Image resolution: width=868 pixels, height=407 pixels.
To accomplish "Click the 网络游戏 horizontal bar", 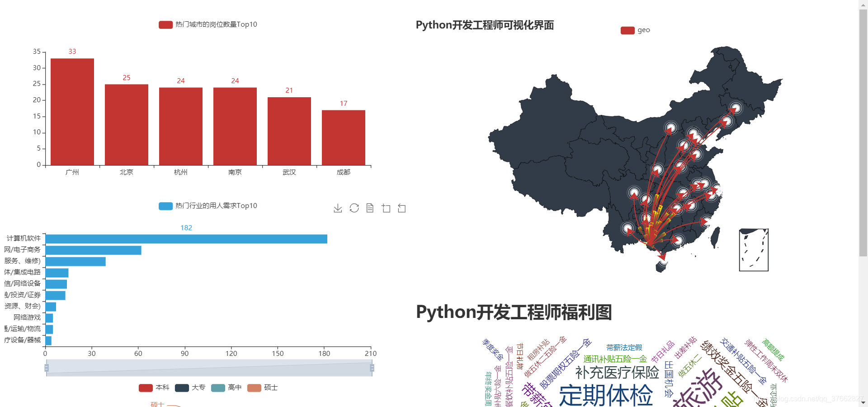I will 49,318.
